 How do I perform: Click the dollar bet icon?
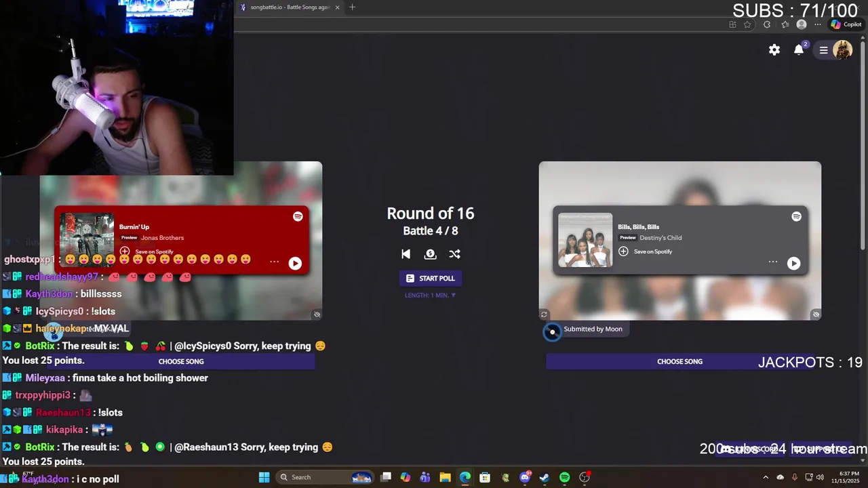pos(430,253)
